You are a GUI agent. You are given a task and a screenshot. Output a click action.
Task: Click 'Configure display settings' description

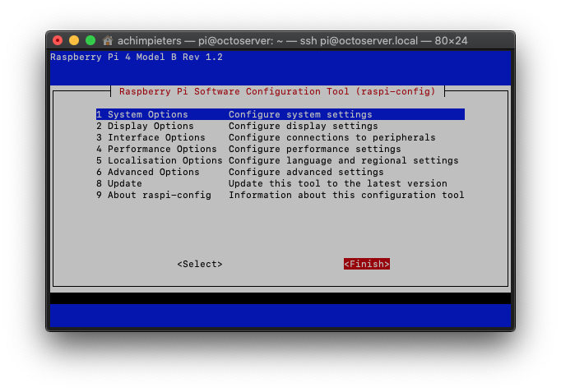[x=303, y=126]
